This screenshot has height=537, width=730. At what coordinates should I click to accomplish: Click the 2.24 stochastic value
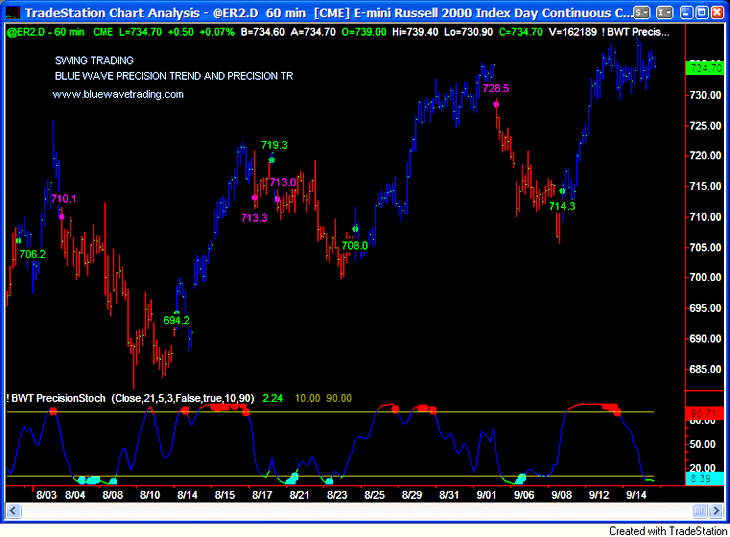click(x=273, y=398)
